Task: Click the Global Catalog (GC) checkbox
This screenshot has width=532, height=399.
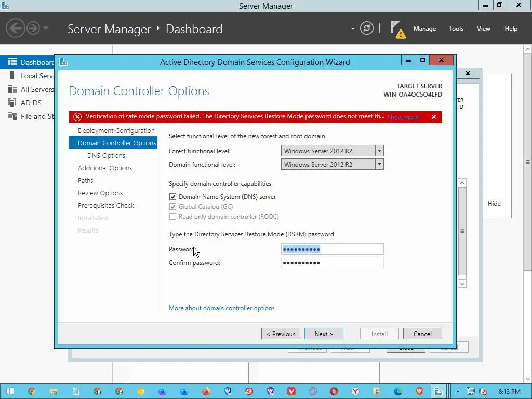Action: click(172, 207)
